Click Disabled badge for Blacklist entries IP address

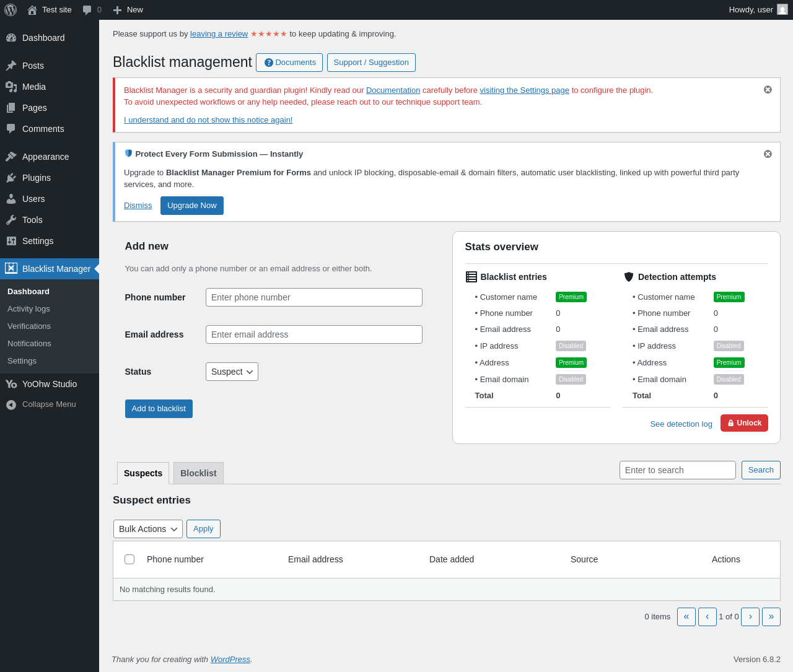[x=571, y=346]
